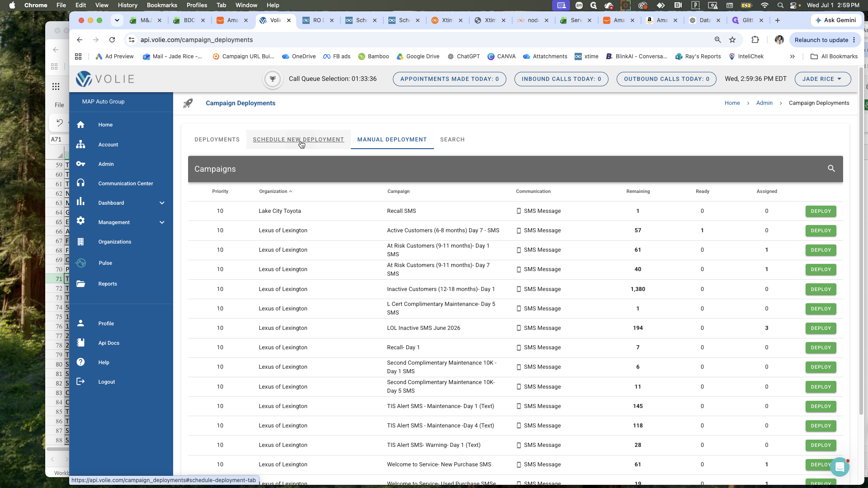Click the page vertical scrollbar
The image size is (868, 488).
coord(861,242)
